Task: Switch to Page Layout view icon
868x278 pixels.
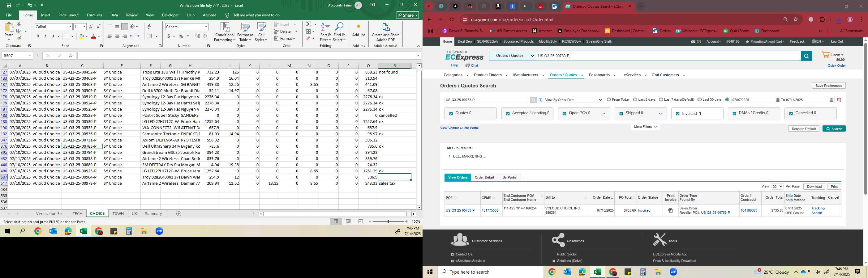Action: pos(348,221)
